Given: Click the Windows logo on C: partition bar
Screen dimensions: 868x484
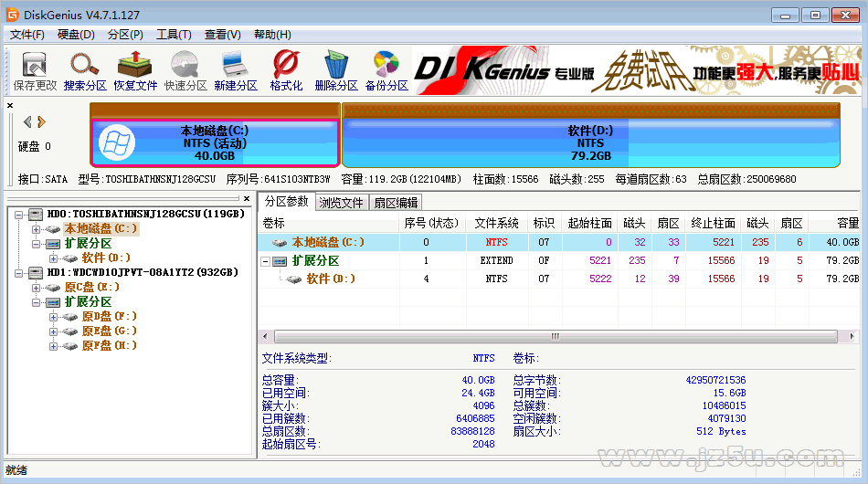Looking at the screenshot, I should tap(117, 142).
